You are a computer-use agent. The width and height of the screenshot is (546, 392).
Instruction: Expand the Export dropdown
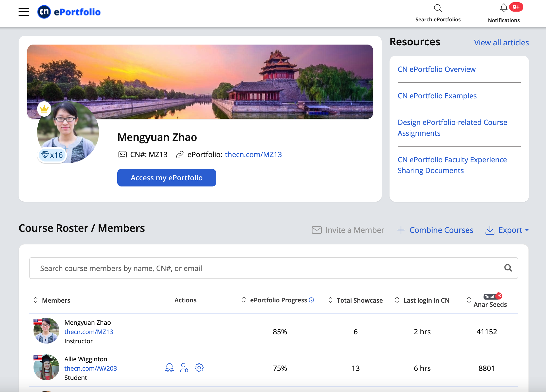(507, 230)
